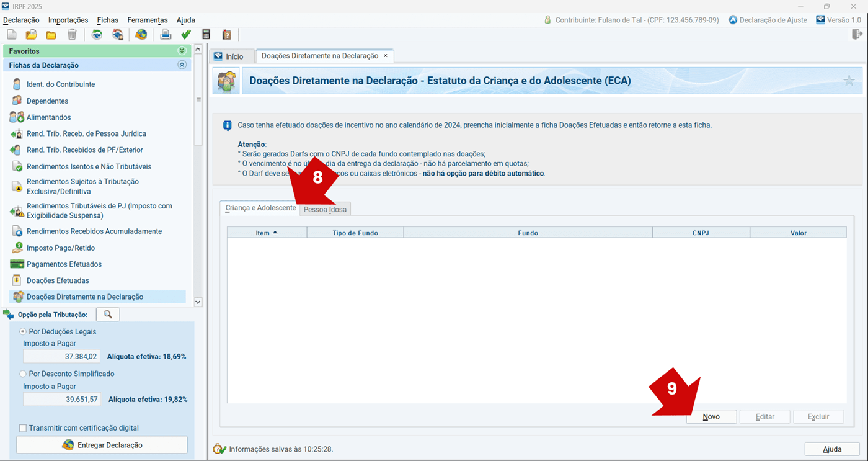The width and height of the screenshot is (868, 461).
Task: Switch to the Pessoa Idosa tab
Action: pos(325,210)
